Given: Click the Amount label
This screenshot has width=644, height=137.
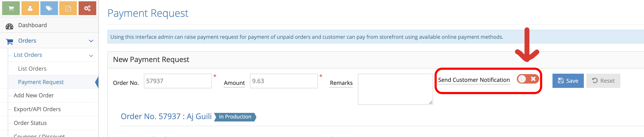Looking at the screenshot, I should tap(234, 83).
